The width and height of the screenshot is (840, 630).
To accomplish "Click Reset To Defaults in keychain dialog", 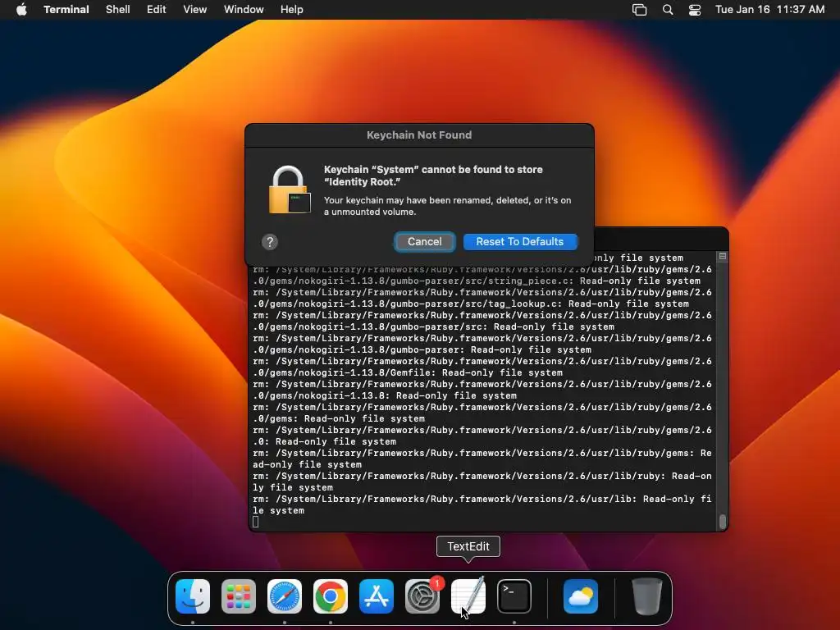I will (x=519, y=242).
